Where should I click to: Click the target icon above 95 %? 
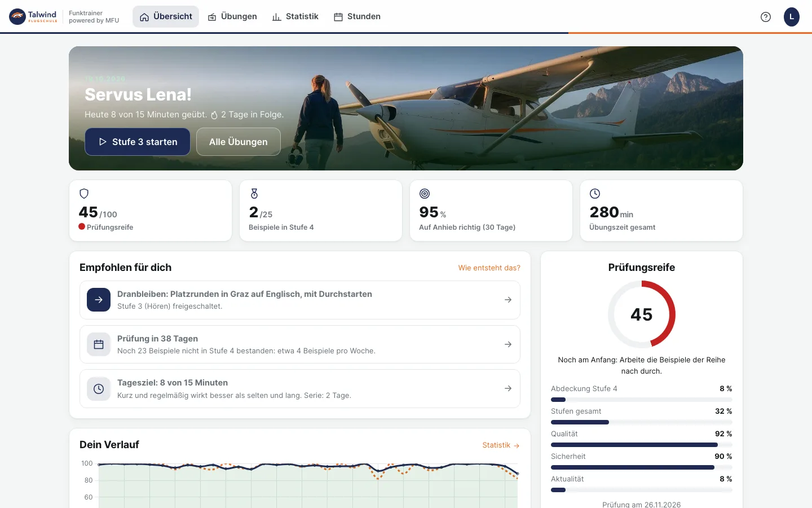[425, 194]
